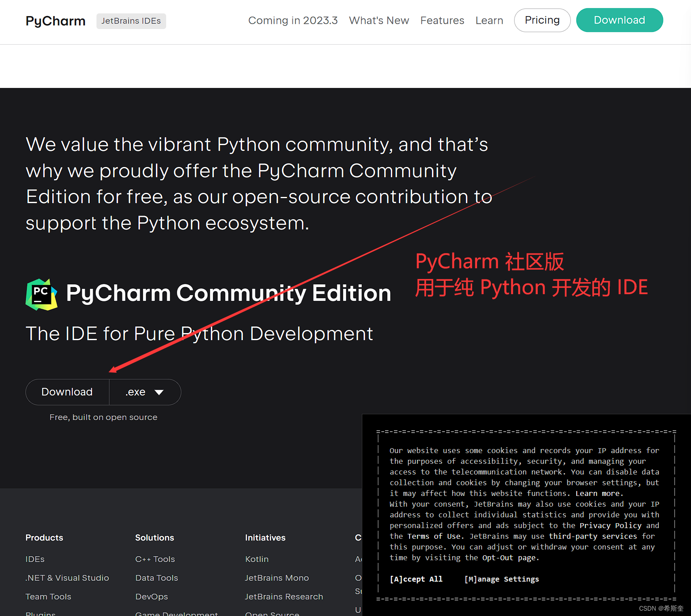Open .NET & Visual Studio footer link

tap(67, 578)
